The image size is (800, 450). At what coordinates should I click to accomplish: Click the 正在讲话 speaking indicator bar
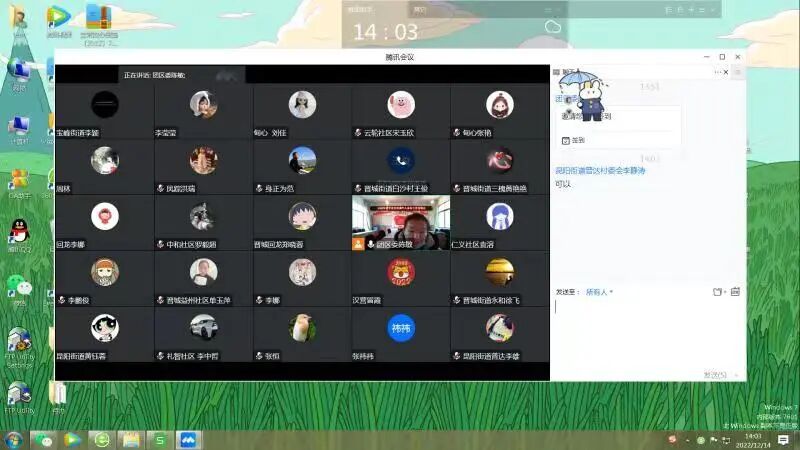[182, 75]
